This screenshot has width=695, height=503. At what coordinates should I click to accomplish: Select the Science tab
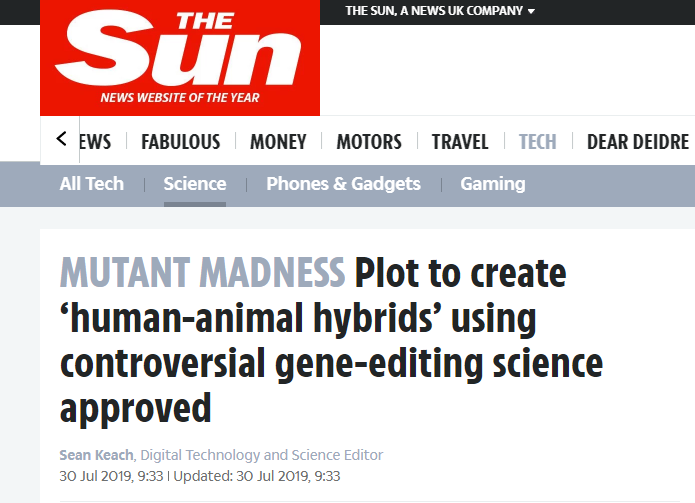[x=195, y=184]
